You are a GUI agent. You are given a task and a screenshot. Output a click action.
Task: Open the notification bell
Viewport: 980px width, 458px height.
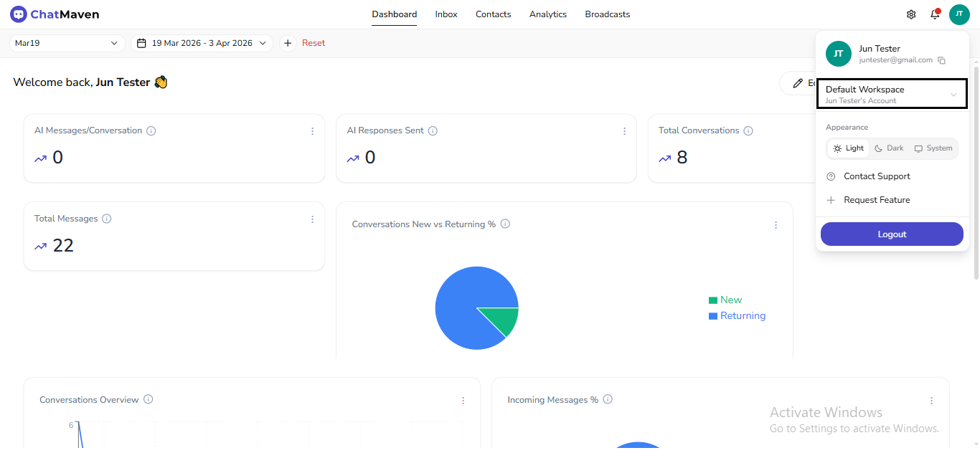[x=935, y=14]
